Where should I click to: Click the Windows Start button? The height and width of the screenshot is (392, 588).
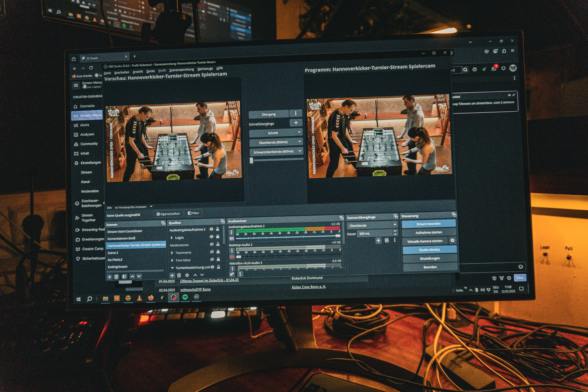[78, 299]
